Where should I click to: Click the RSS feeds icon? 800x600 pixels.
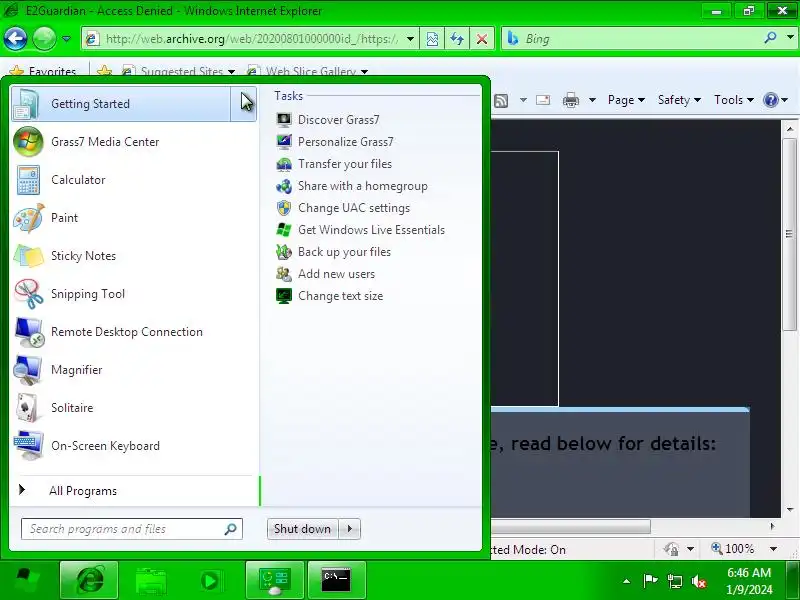click(x=501, y=101)
